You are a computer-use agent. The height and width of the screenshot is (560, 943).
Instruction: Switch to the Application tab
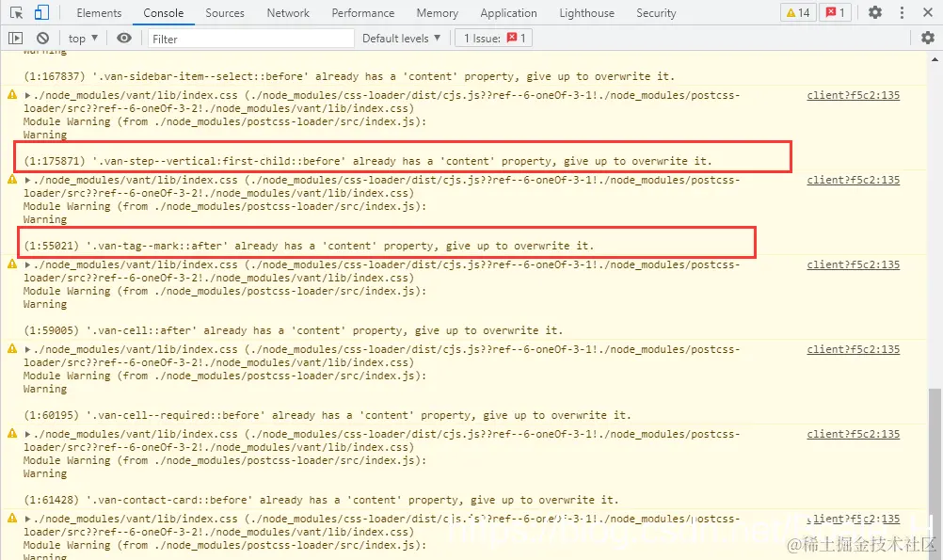pyautogui.click(x=508, y=12)
